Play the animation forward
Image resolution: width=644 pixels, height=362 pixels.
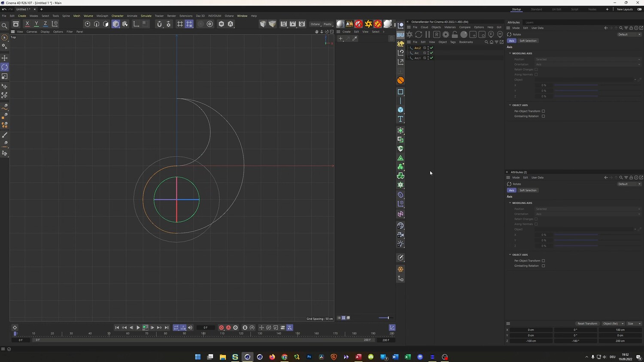point(138,328)
